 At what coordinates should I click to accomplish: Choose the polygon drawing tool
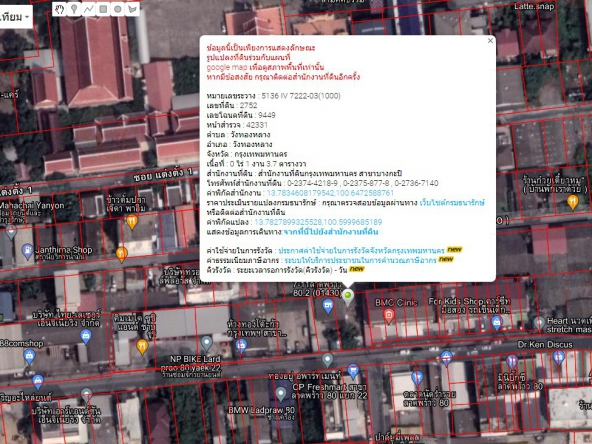tap(133, 9)
